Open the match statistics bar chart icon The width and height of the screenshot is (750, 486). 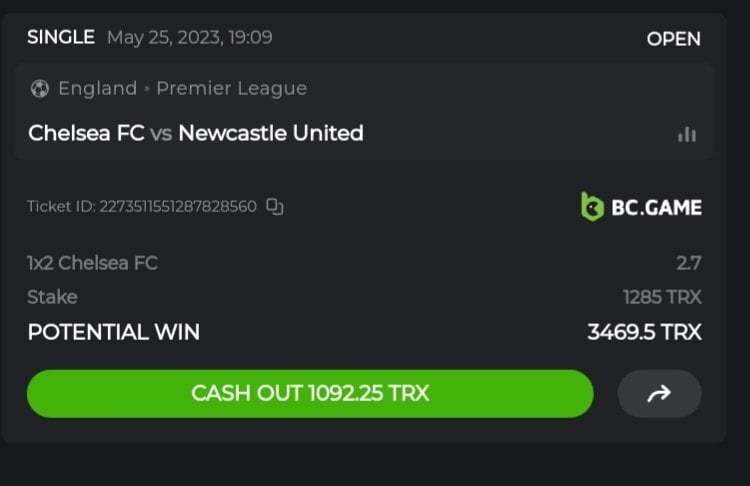pyautogui.click(x=687, y=134)
